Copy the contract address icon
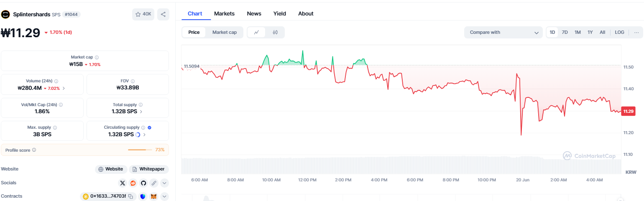 130,196
